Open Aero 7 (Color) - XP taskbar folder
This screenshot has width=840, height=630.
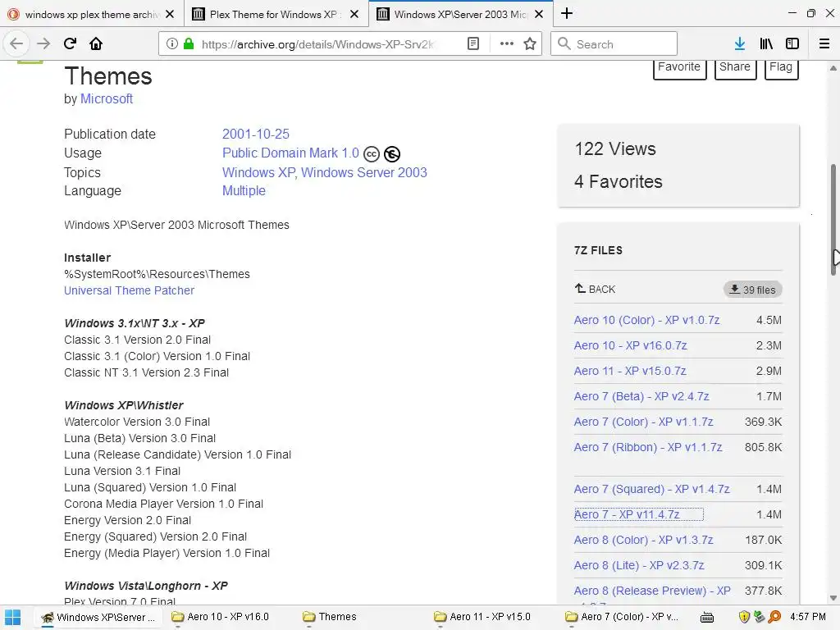click(x=622, y=617)
